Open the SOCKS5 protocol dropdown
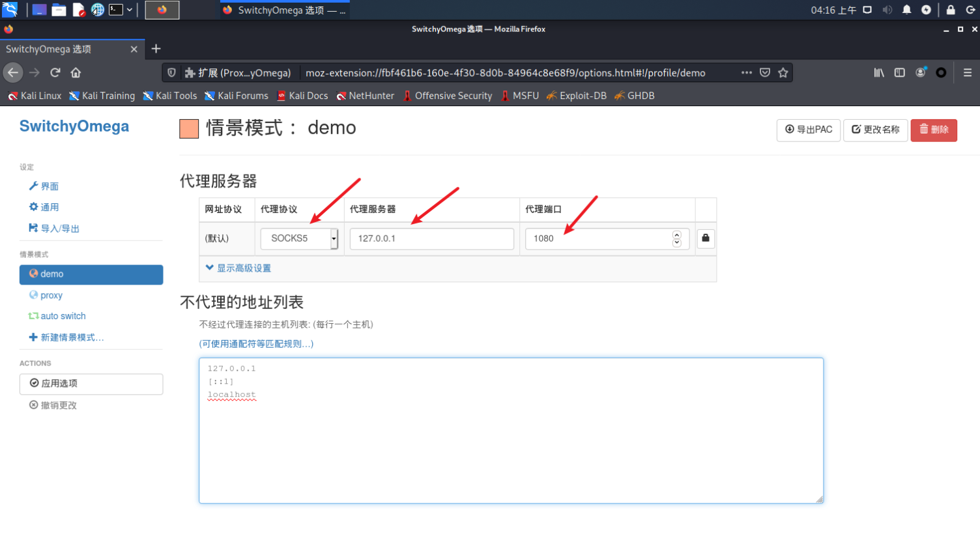The image size is (980, 540). coord(299,238)
